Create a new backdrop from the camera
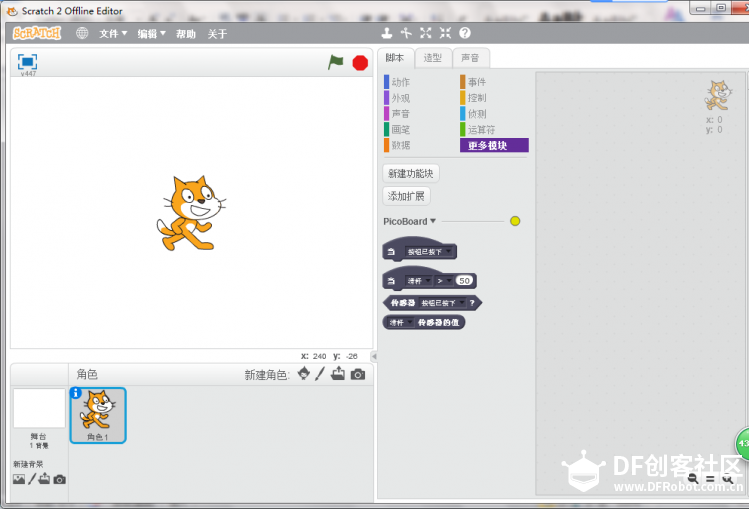The image size is (749, 509). click(x=60, y=479)
